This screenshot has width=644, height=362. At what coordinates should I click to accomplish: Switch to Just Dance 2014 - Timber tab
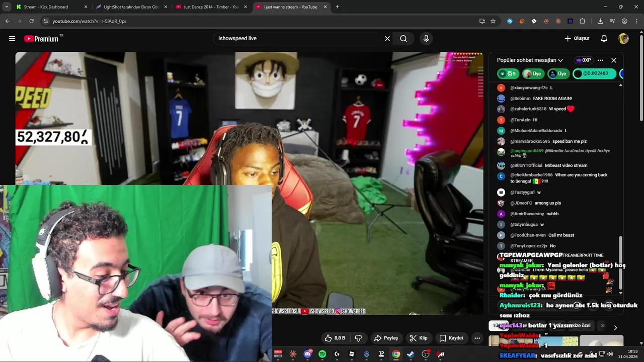click(x=210, y=7)
